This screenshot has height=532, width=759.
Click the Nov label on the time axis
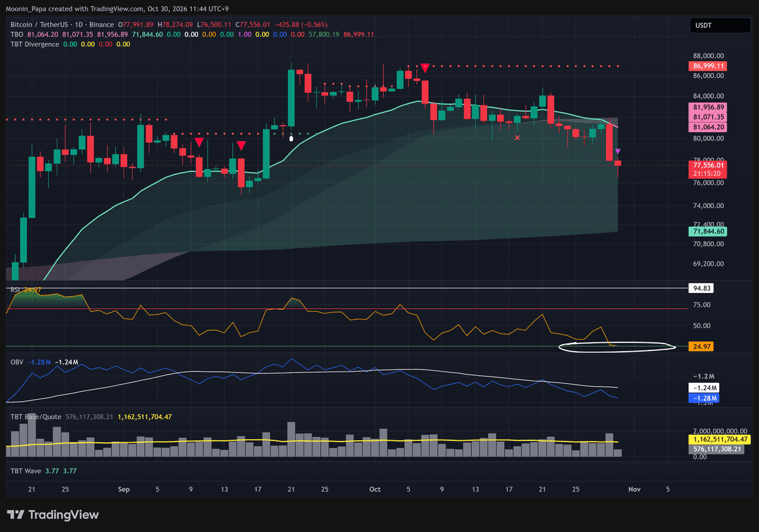634,489
